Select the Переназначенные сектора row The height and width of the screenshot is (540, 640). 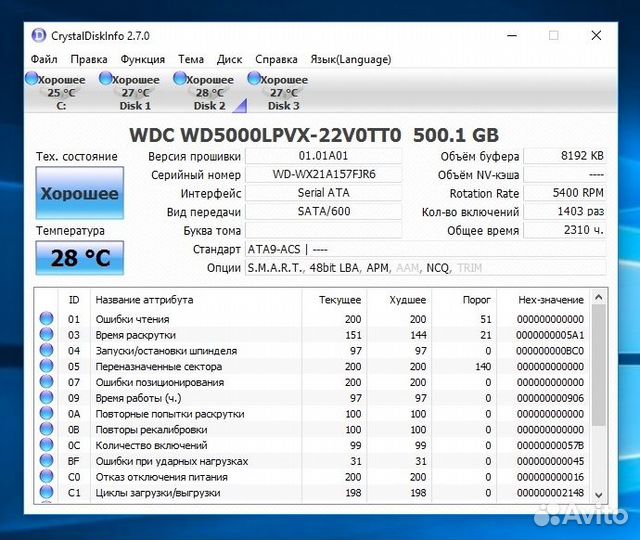pos(312,366)
